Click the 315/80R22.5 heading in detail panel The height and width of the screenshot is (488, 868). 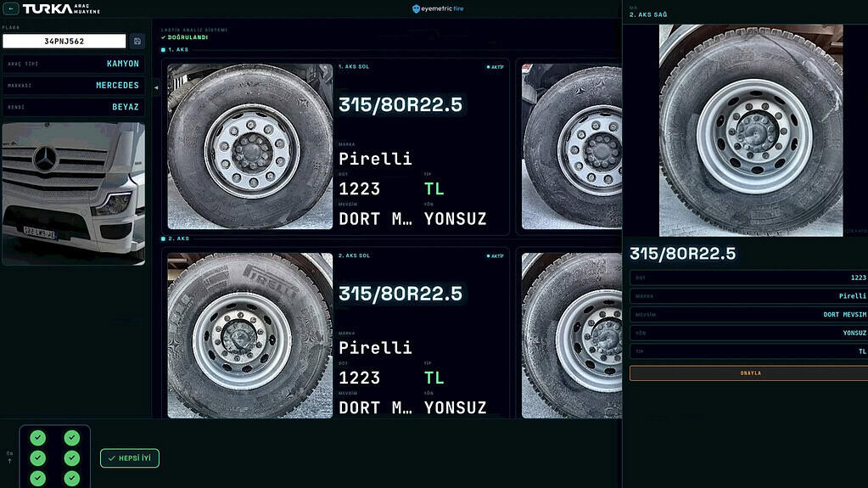(x=682, y=254)
